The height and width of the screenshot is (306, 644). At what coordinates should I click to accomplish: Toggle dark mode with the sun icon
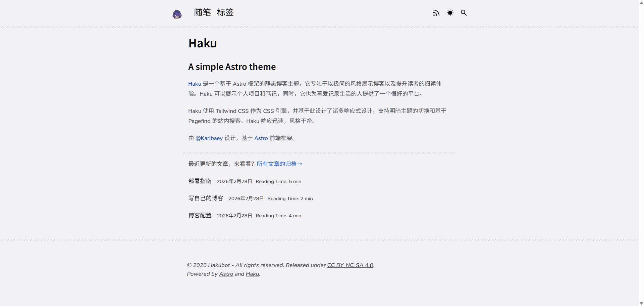pyautogui.click(x=450, y=13)
